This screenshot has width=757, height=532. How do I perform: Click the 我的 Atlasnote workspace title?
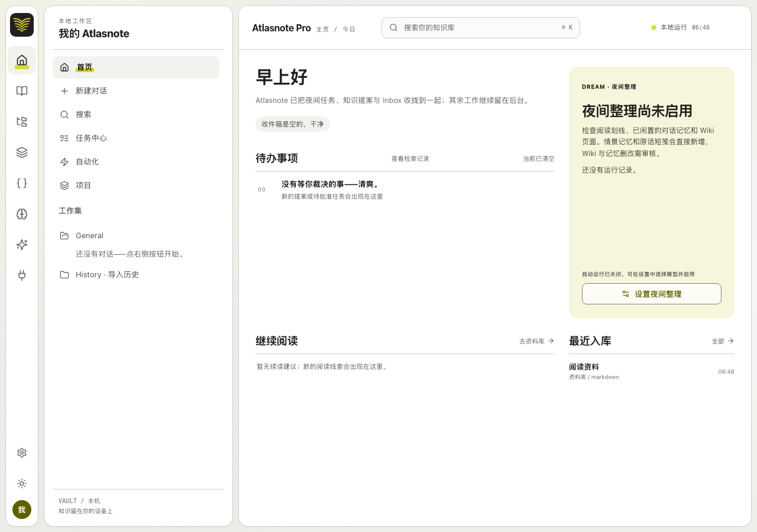click(94, 34)
